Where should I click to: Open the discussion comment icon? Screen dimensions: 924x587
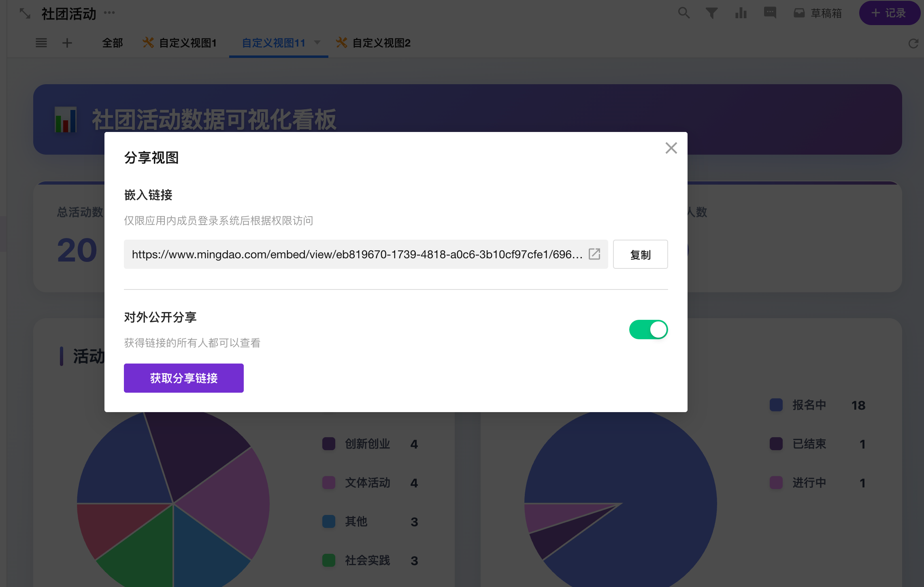coord(770,13)
